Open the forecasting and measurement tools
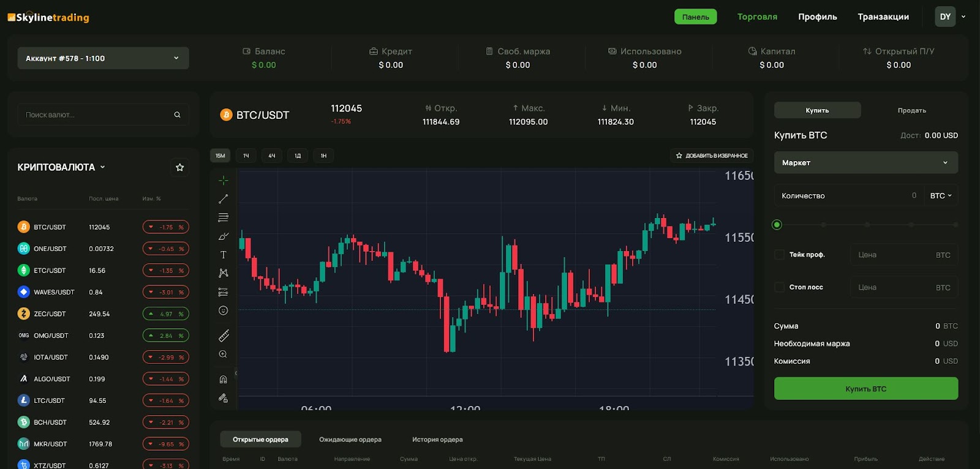Screen dimensions: 980x469 [223, 292]
